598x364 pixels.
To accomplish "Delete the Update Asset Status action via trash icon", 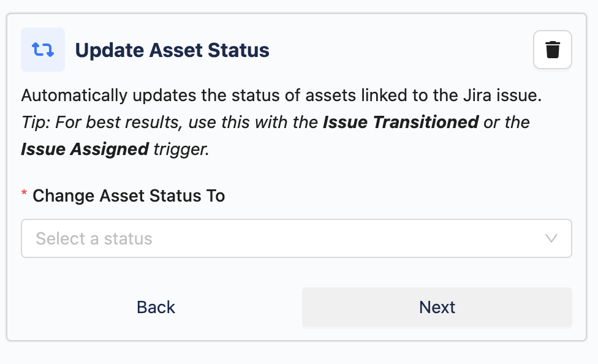I will click(553, 50).
